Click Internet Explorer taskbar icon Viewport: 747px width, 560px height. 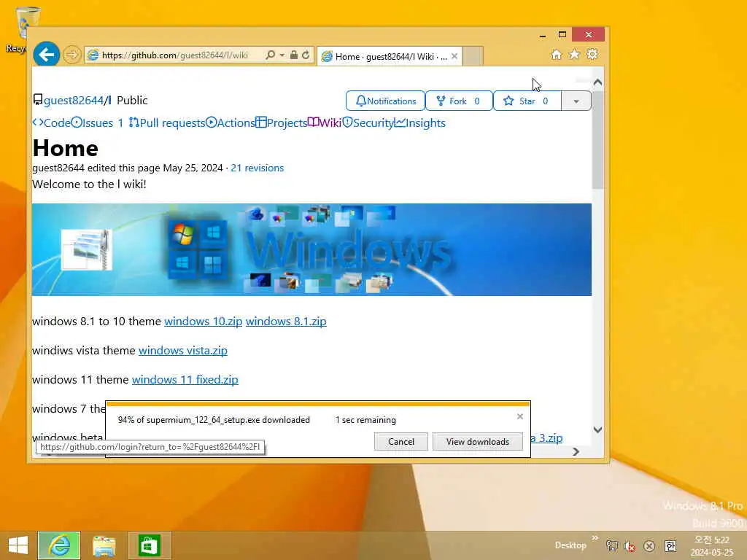click(59, 545)
